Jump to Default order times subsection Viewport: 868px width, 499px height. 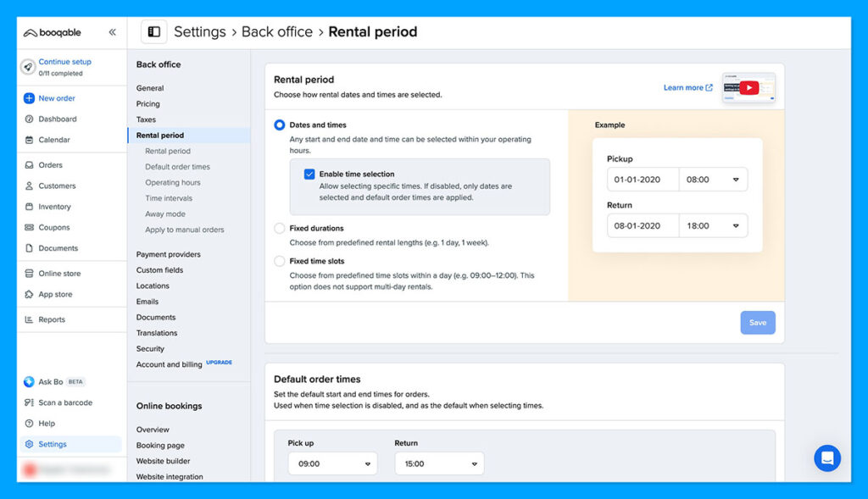pyautogui.click(x=178, y=167)
